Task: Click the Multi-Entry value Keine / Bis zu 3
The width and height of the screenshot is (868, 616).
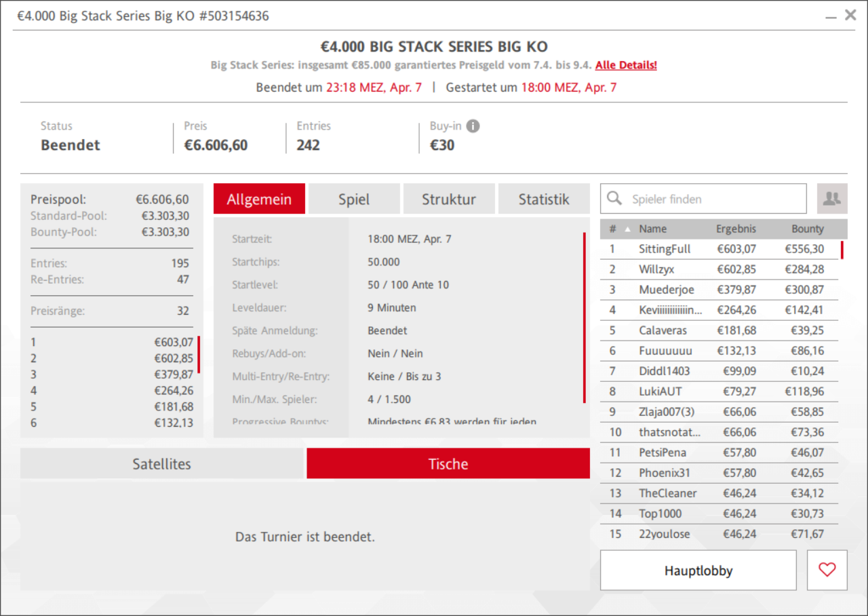Action: [406, 376]
